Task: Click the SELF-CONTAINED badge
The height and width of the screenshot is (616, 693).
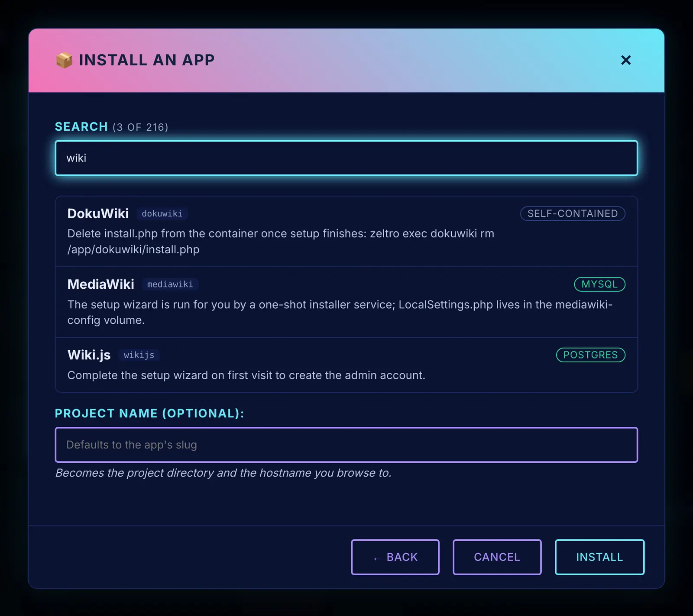Action: [573, 213]
